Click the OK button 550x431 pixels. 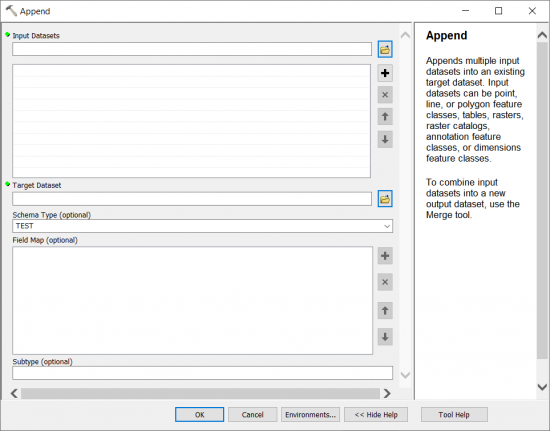[x=199, y=415]
